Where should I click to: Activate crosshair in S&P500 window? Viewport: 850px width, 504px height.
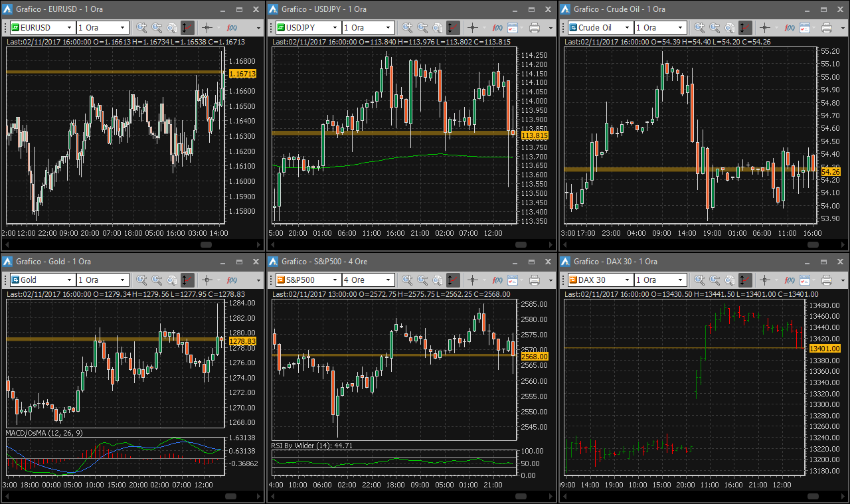pyautogui.click(x=472, y=280)
